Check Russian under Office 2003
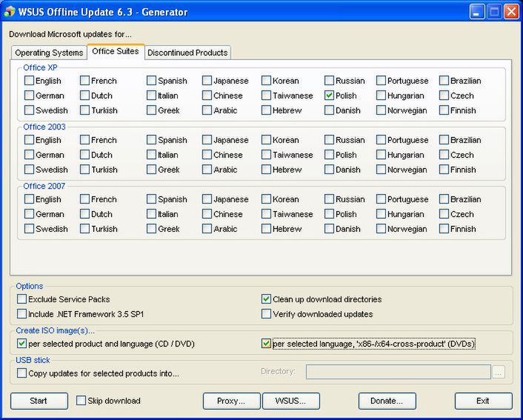The height and width of the screenshot is (420, 523). click(x=329, y=140)
